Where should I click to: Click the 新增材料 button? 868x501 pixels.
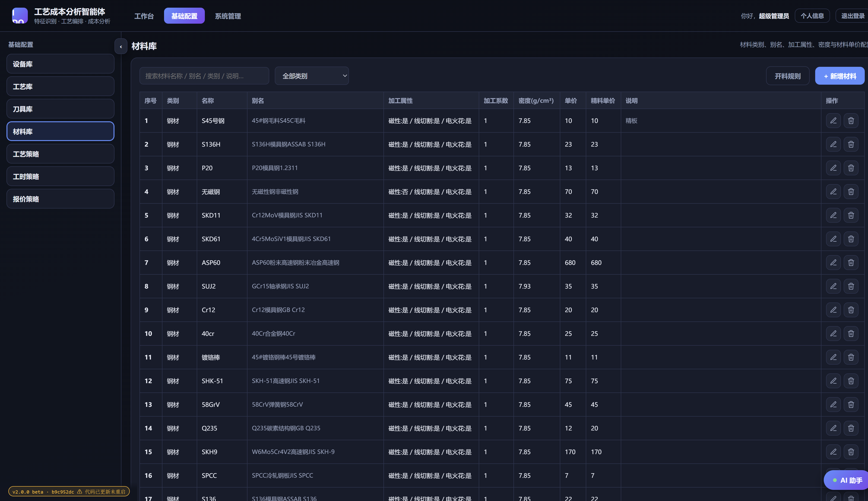pos(840,76)
